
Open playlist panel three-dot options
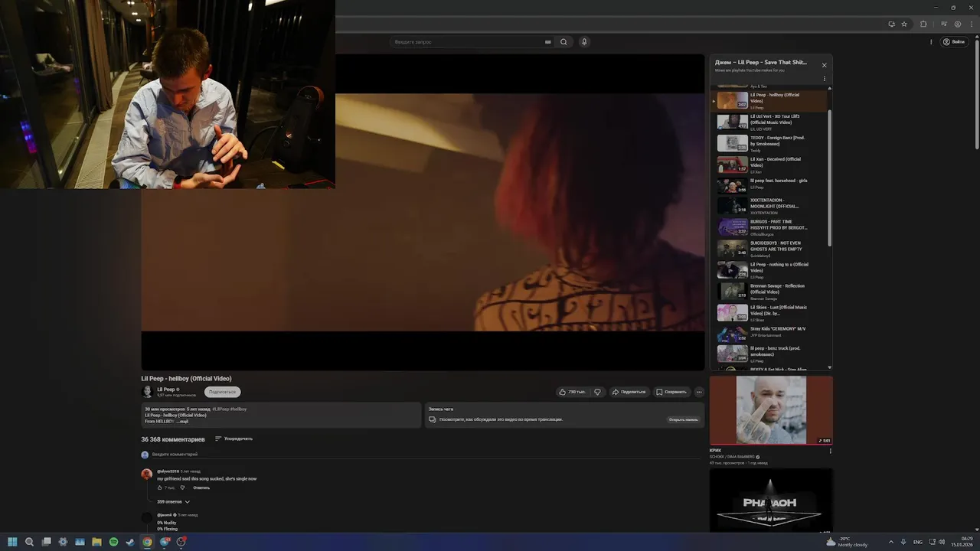[x=824, y=79]
